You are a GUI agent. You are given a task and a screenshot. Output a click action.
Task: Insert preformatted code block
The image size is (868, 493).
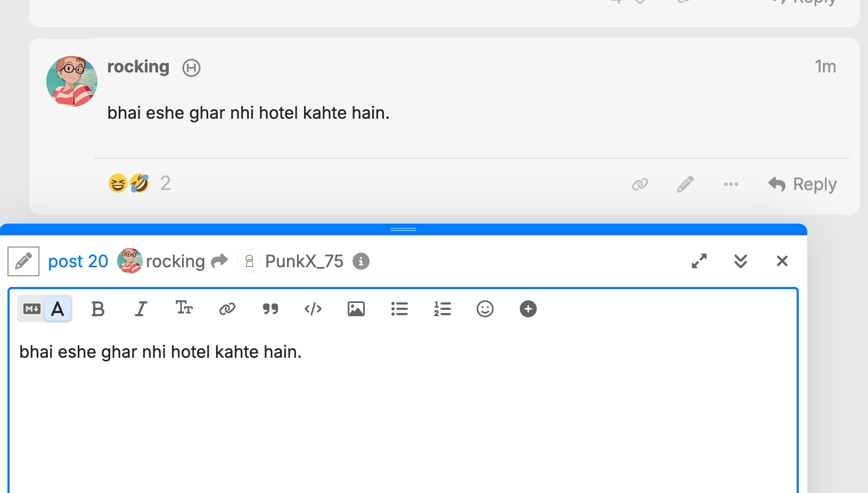tap(313, 309)
